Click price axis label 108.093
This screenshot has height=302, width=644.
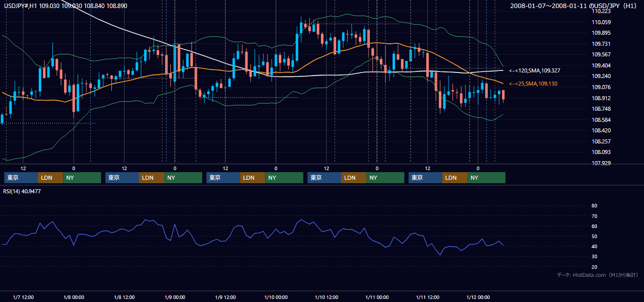click(x=602, y=152)
